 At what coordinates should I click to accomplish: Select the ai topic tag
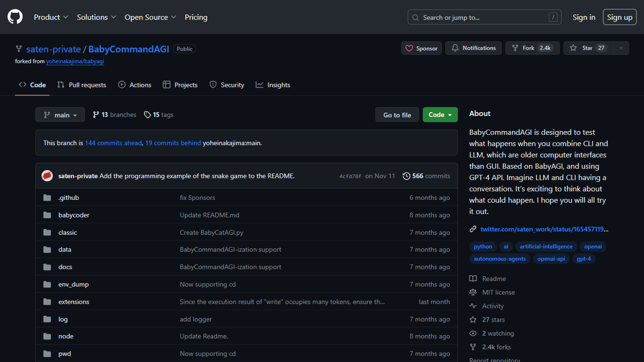tap(506, 247)
